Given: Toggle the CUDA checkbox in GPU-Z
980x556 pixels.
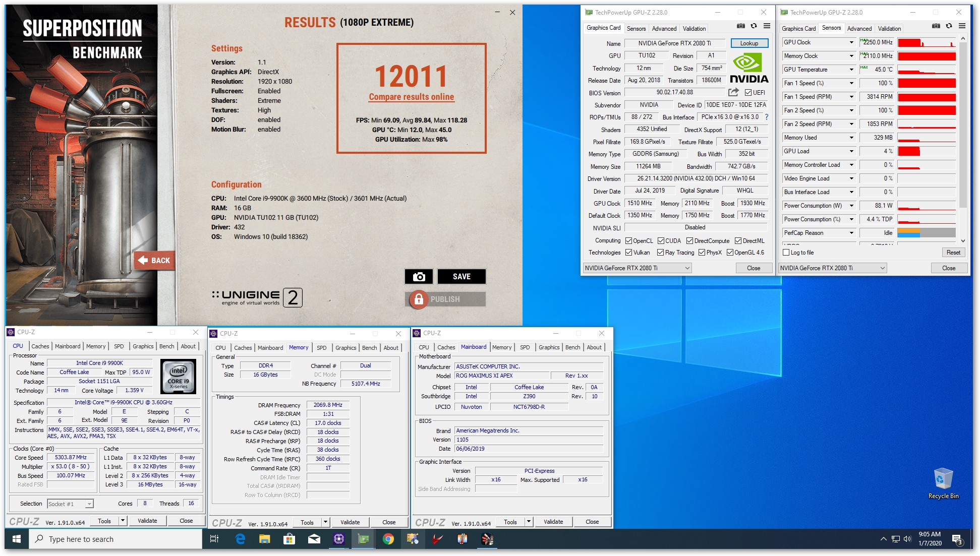Looking at the screenshot, I should (661, 241).
